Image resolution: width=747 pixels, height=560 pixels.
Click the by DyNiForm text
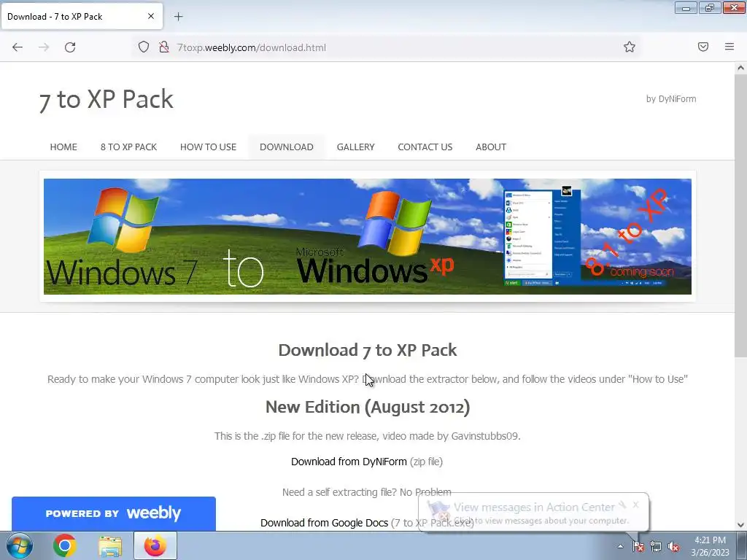(671, 99)
